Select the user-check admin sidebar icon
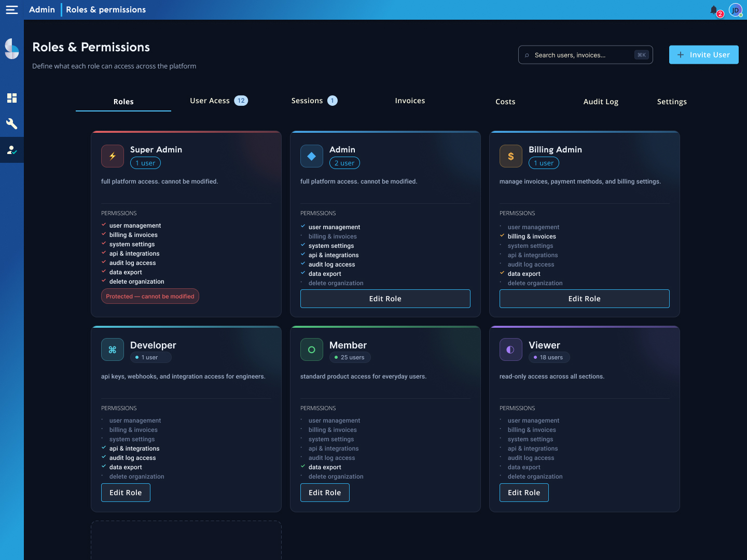This screenshot has width=747, height=560. (x=12, y=150)
